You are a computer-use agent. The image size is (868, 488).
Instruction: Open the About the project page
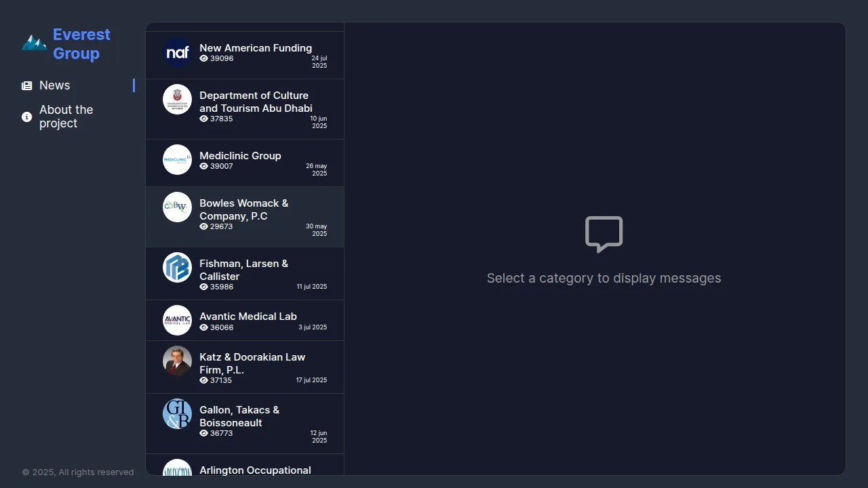pos(66,117)
